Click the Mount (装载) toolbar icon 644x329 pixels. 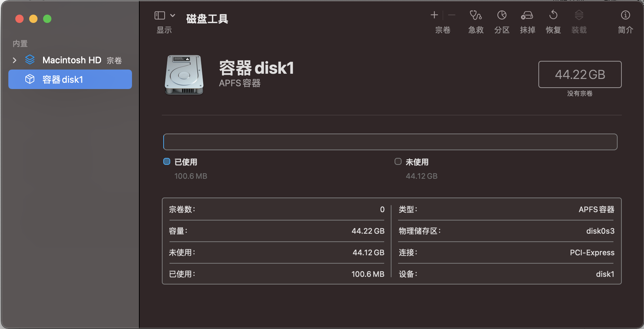point(579,15)
